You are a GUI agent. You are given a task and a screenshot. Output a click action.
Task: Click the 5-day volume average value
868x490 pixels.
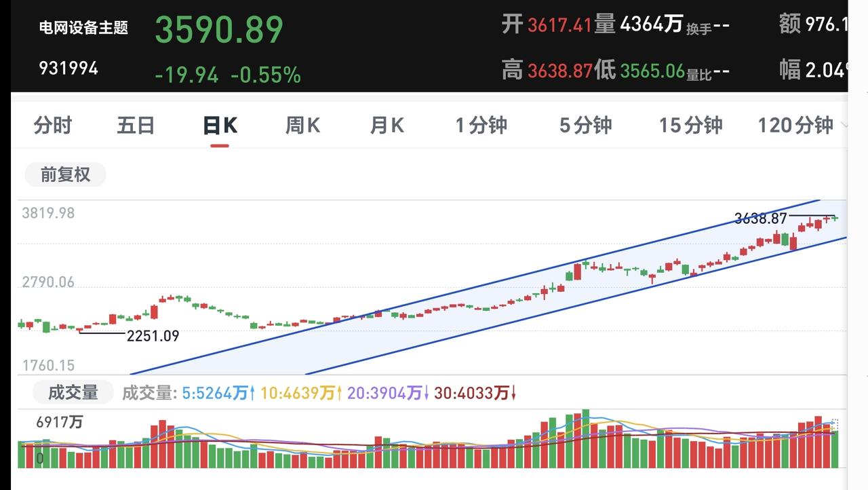point(218,393)
